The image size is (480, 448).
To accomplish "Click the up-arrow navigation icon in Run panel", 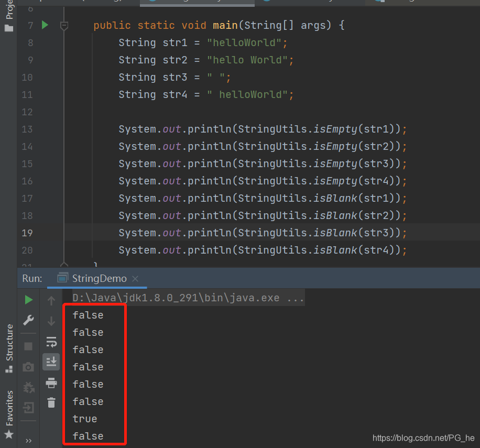I will [51, 300].
